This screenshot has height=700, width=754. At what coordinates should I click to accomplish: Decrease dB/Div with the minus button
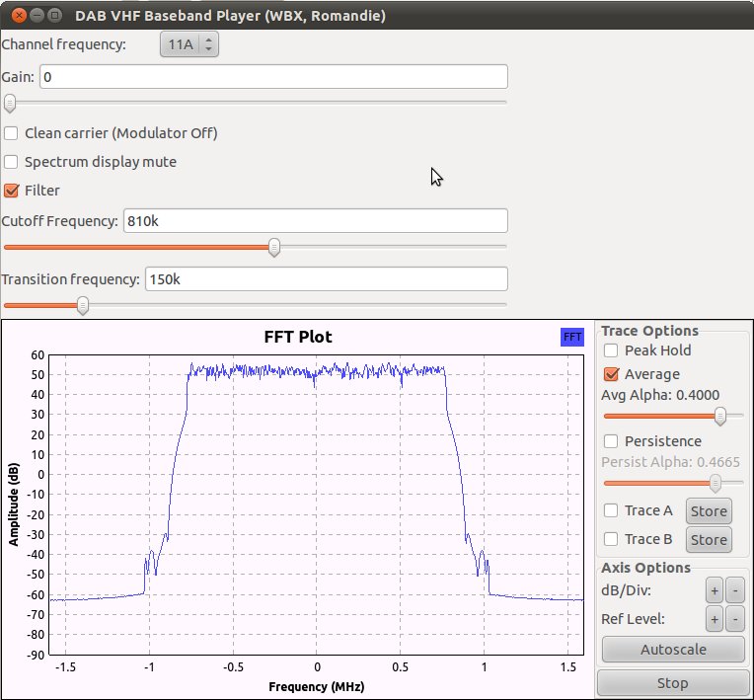click(x=735, y=590)
